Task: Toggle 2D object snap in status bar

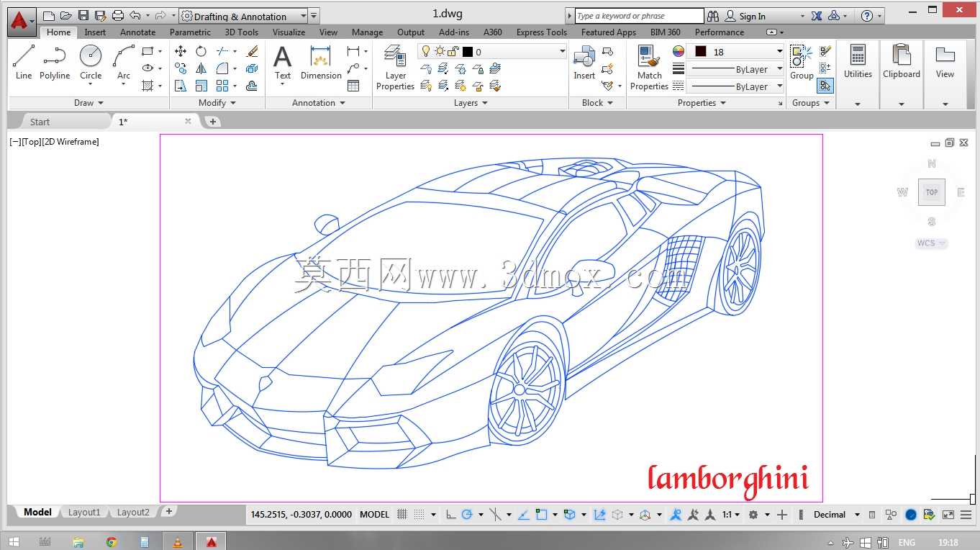Action: coord(541,514)
